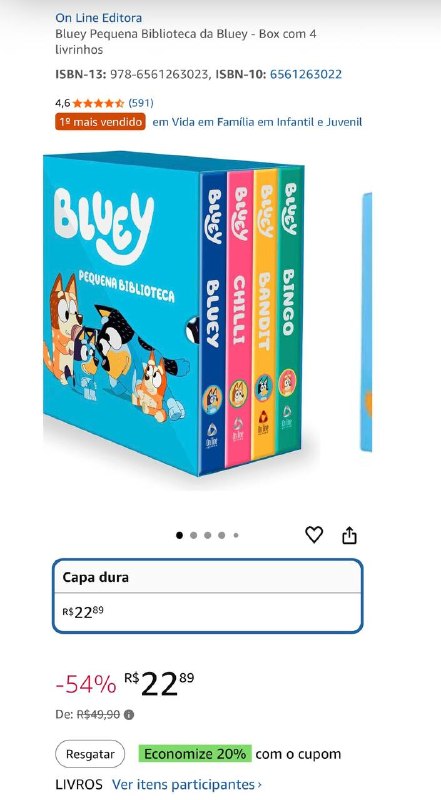The height and width of the screenshot is (800, 441).
Task: Open main Bluey box product image
Action: point(174,313)
